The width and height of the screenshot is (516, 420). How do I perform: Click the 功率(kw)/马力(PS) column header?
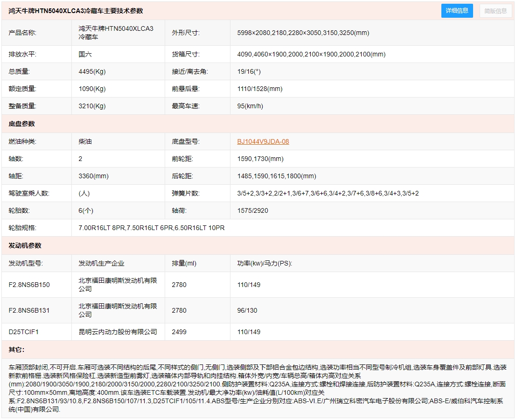265,263
